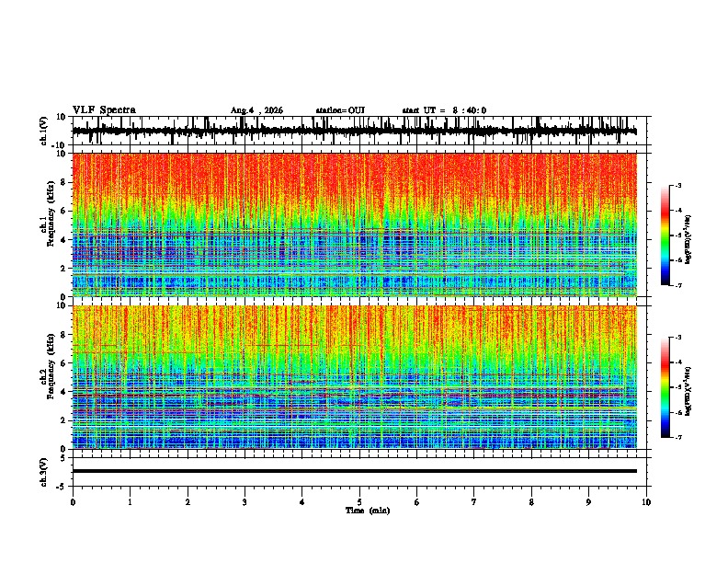This screenshot has height=563, width=728.
Task: Click the "Time (min)" axis label
Action: (368, 511)
